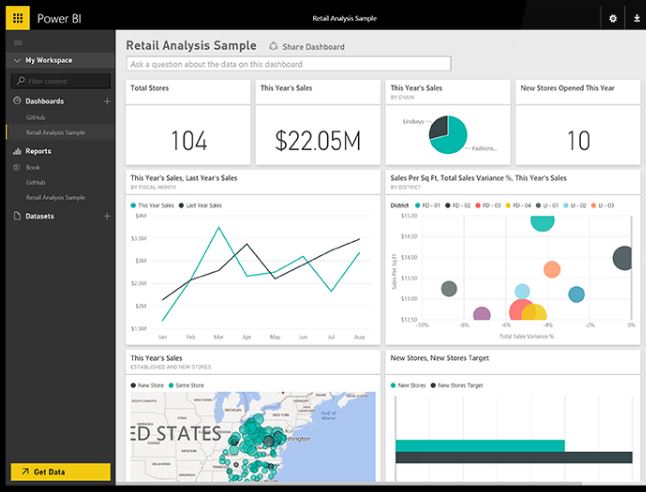
Task: Collapse the My Workspace chevron
Action: click(x=17, y=60)
